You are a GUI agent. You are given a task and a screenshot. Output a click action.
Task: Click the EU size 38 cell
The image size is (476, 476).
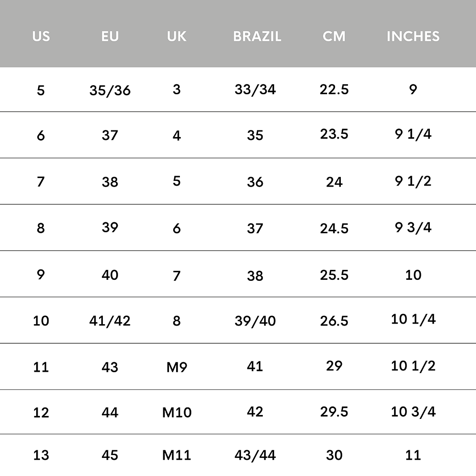pos(110,182)
